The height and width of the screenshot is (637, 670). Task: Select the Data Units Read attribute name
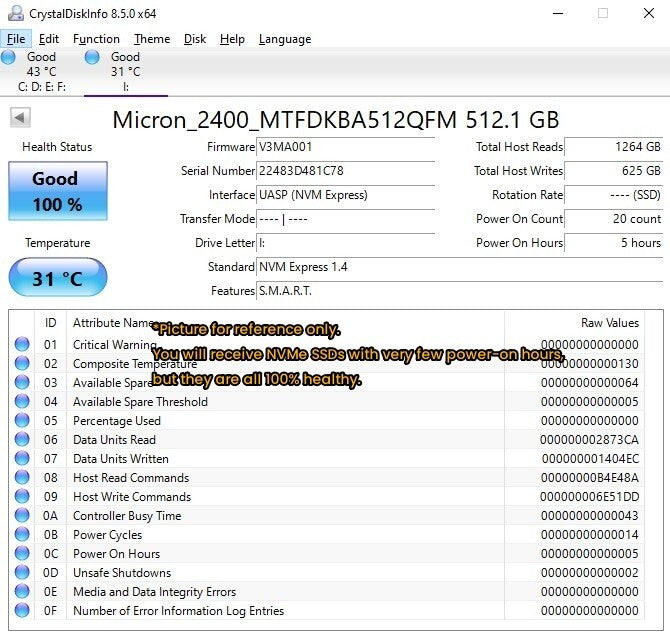click(x=114, y=440)
